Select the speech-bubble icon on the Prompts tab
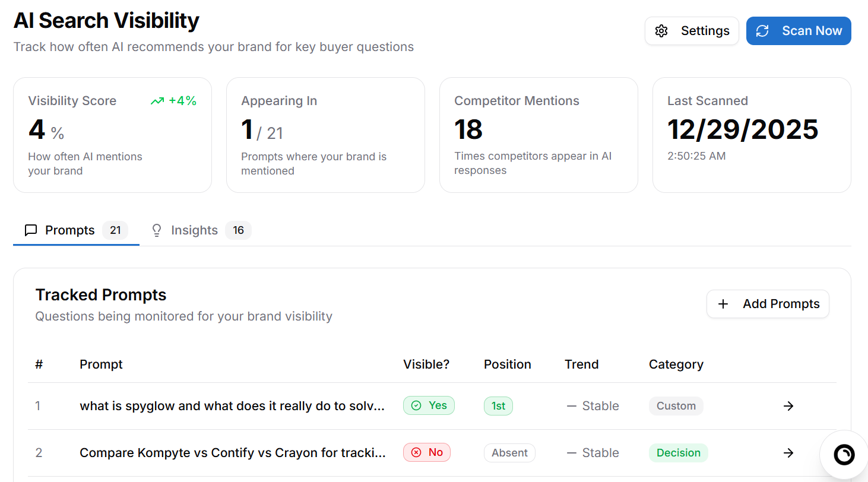Screen dimensions: 868x482 click(30, 230)
